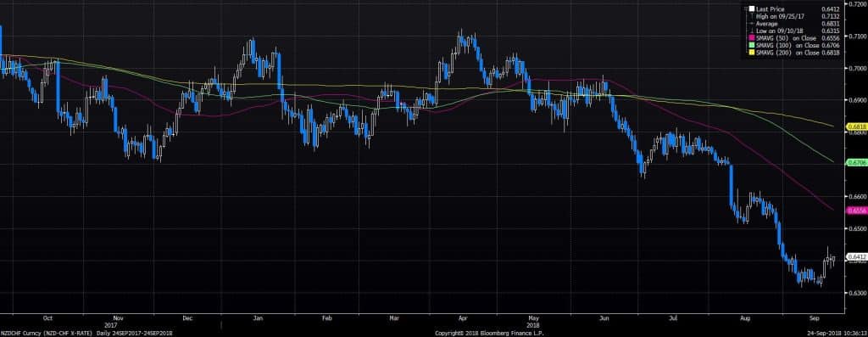The image size is (868, 337).
Task: Select the Low on 09/10/18 legend entry
Action: 793,30
